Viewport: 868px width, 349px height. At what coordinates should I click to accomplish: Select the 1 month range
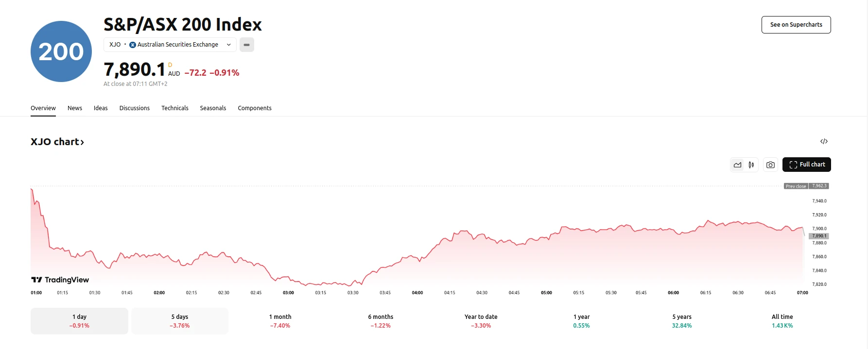[x=280, y=321]
